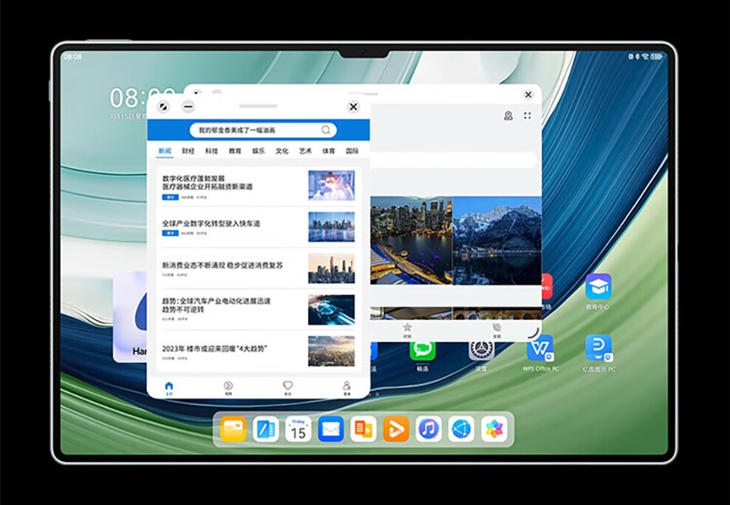This screenshot has height=505, width=730.
Task: Open the Calendar showing 15
Action: click(x=298, y=430)
